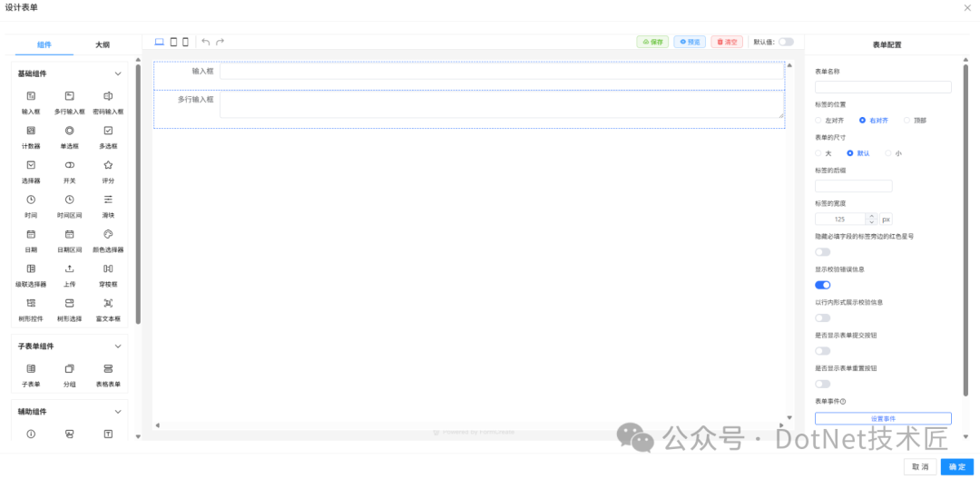Screen dimensions: 980x478
Task: Collapse the 基础组件 section
Action: (117, 73)
